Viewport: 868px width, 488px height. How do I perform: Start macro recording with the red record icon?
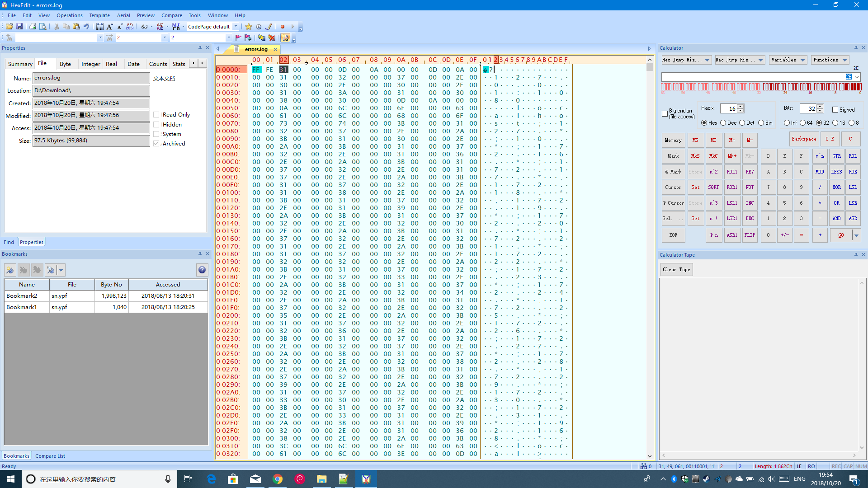[x=283, y=27]
